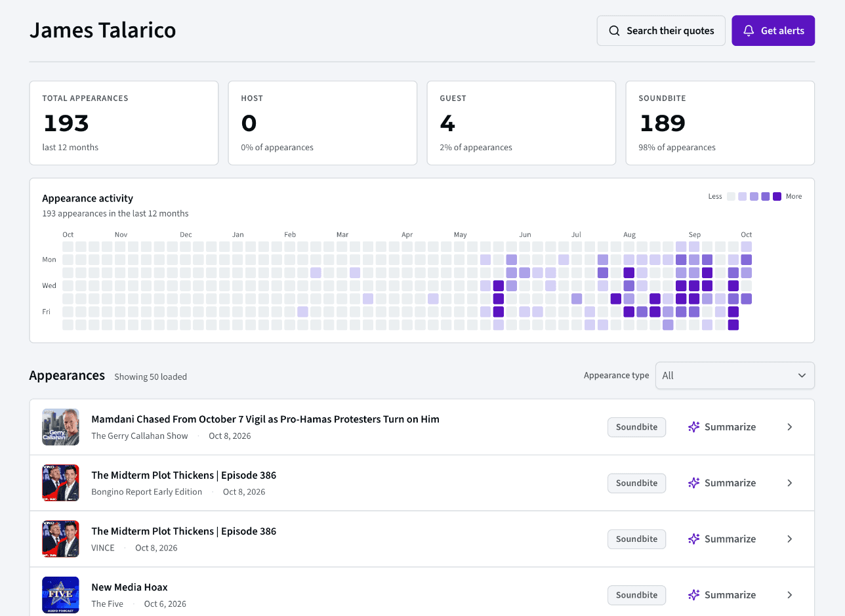Click Soundbite tag on Gerry Callahan Show row
The width and height of the screenshot is (845, 616).
click(637, 427)
